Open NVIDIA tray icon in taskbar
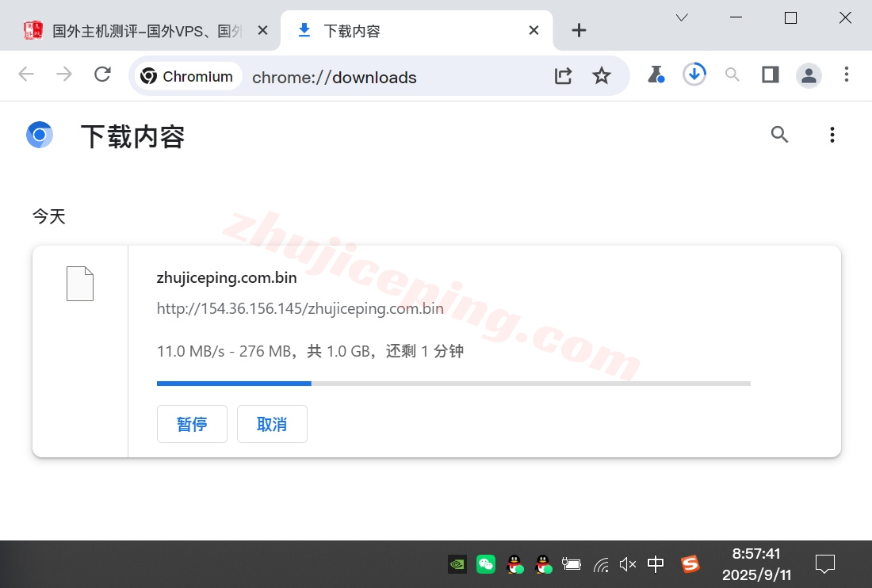Screen dimensions: 872x588 point(457,565)
